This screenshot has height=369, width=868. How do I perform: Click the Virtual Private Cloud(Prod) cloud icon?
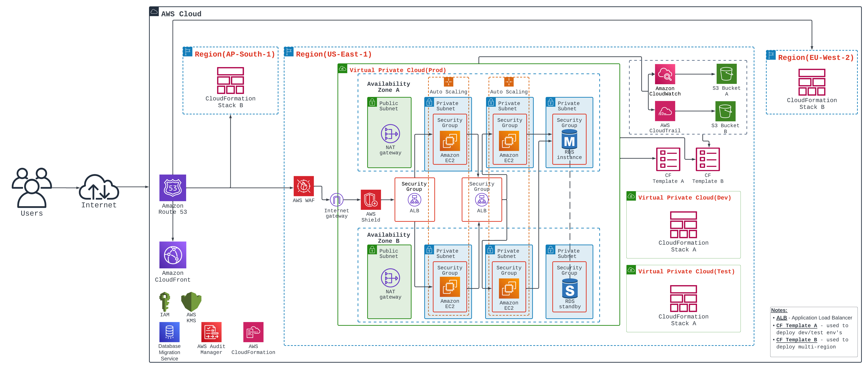[x=342, y=68]
